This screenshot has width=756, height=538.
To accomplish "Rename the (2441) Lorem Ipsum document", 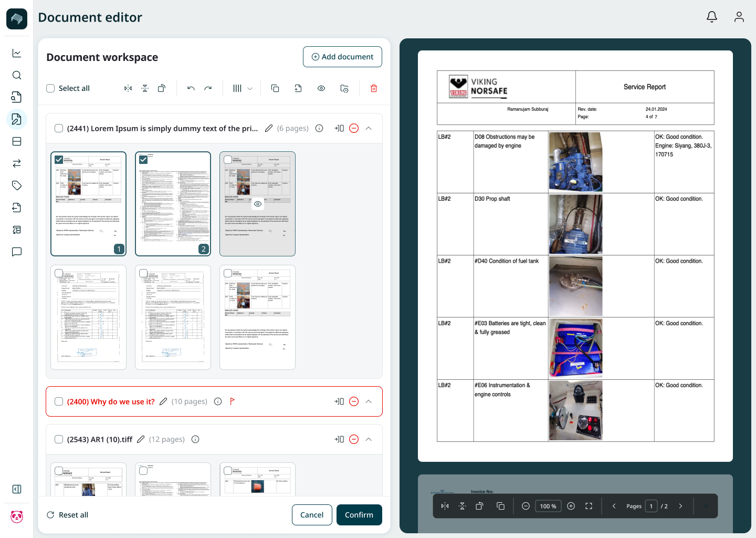I will pyautogui.click(x=269, y=128).
